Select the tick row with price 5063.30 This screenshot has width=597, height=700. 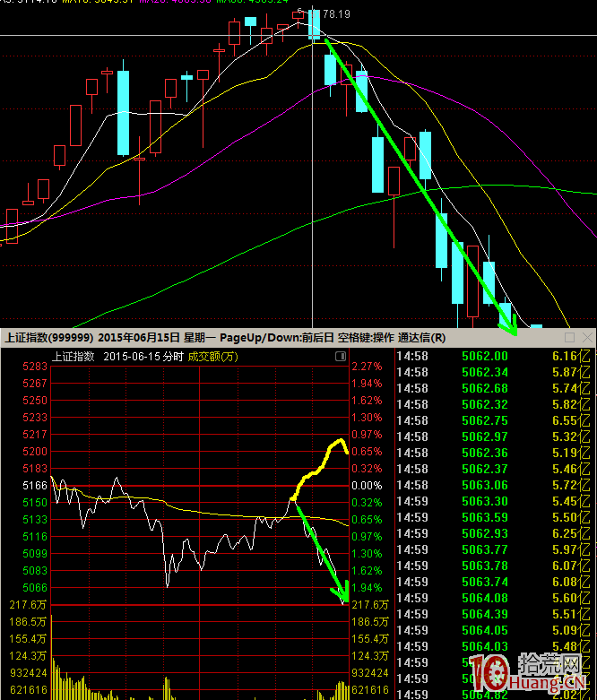point(493,501)
